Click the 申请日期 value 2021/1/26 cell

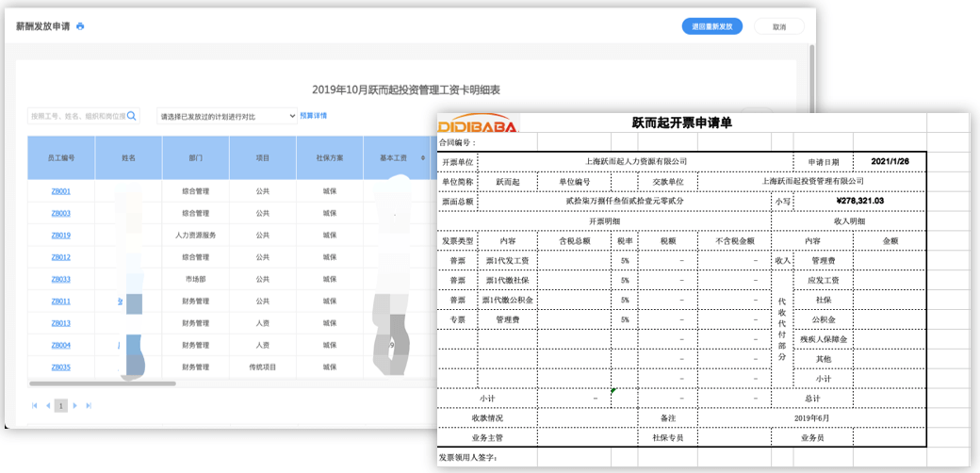click(x=890, y=161)
